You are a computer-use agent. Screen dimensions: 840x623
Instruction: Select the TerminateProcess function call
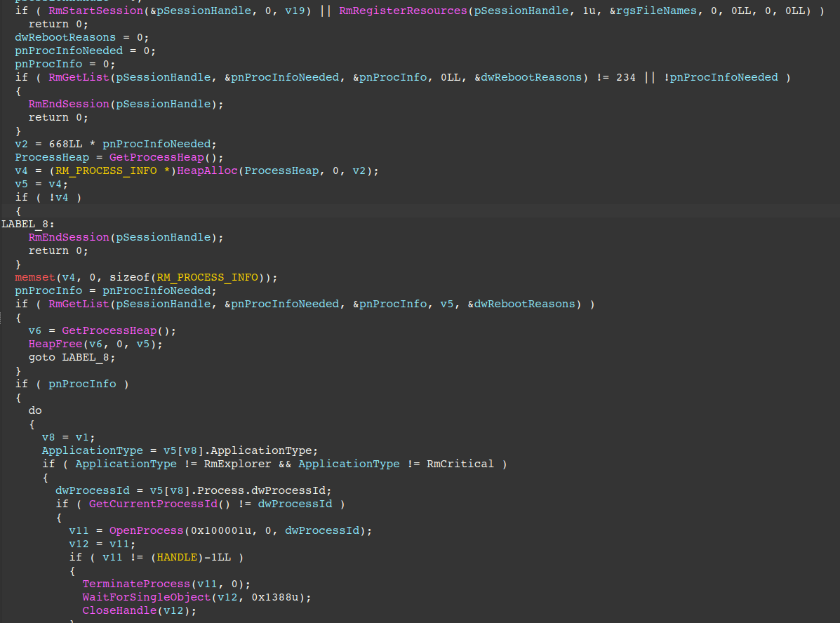(x=136, y=584)
